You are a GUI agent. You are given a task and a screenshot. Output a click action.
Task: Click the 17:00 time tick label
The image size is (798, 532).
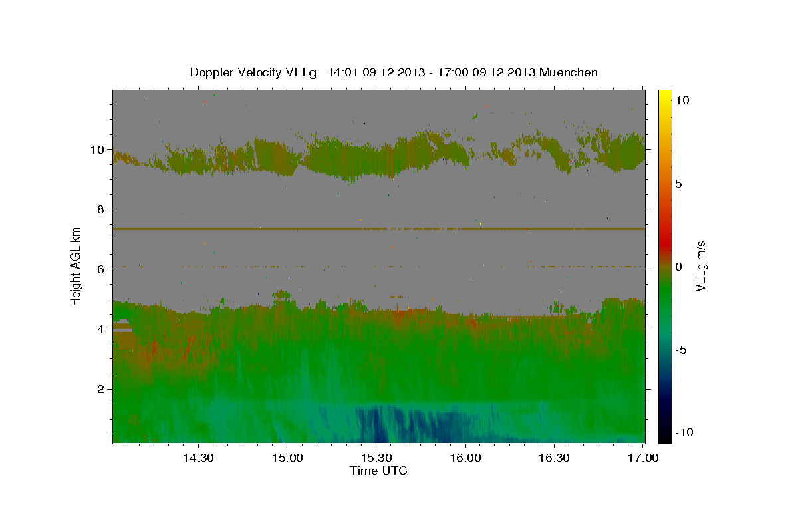(x=644, y=458)
